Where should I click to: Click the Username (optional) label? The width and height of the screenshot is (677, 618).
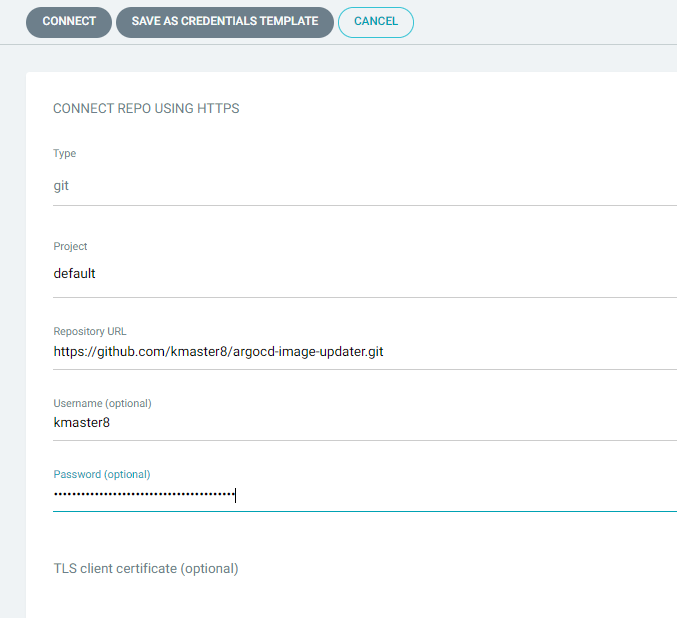(x=102, y=403)
